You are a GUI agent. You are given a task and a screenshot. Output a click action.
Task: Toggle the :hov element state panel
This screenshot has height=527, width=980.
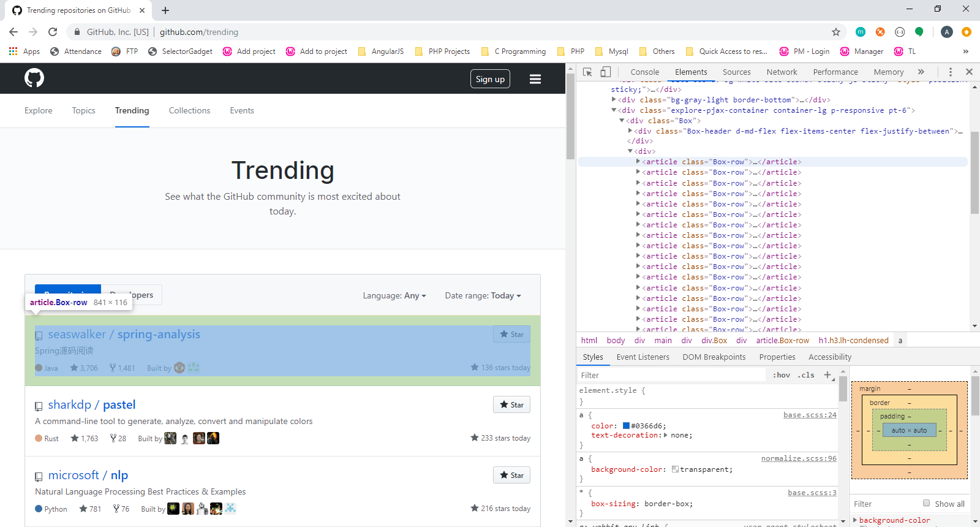click(782, 375)
